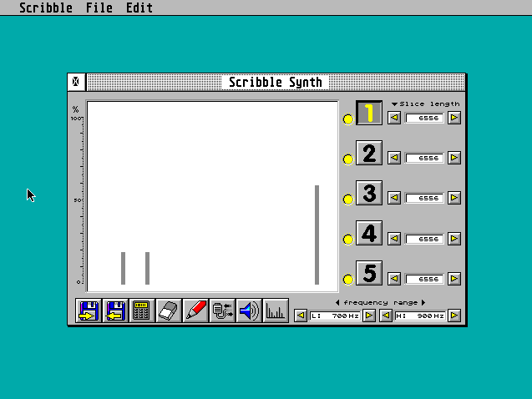Screen dimensions: 532x399
Task: Select slice button 2
Action: 369,154
